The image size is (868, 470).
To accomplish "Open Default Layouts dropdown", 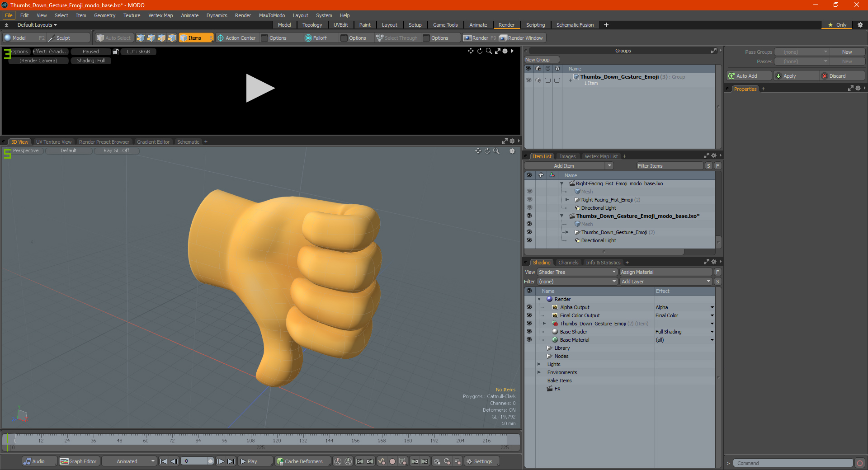I will [x=37, y=25].
